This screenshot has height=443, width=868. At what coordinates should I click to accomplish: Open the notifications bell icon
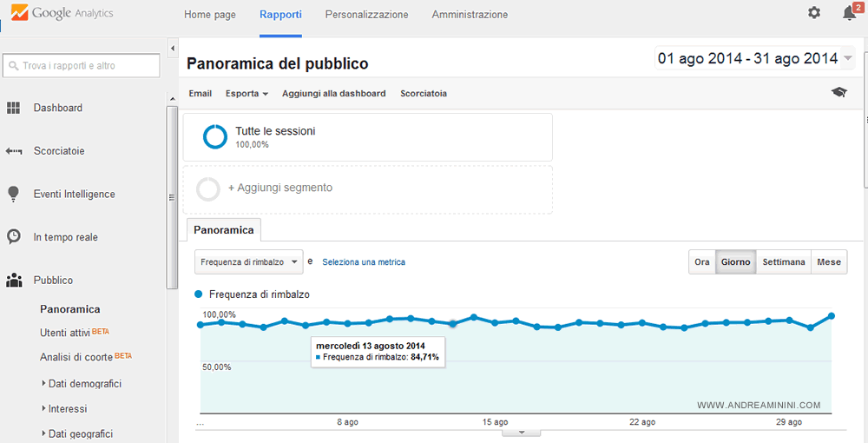pyautogui.click(x=849, y=13)
